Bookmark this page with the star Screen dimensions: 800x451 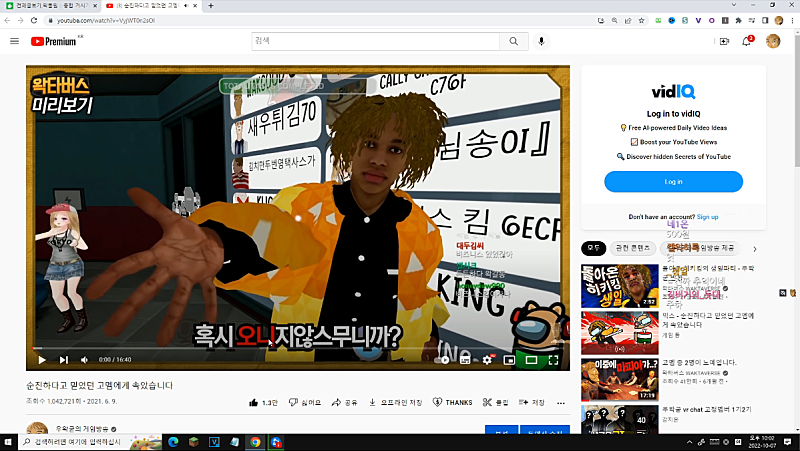point(641,20)
